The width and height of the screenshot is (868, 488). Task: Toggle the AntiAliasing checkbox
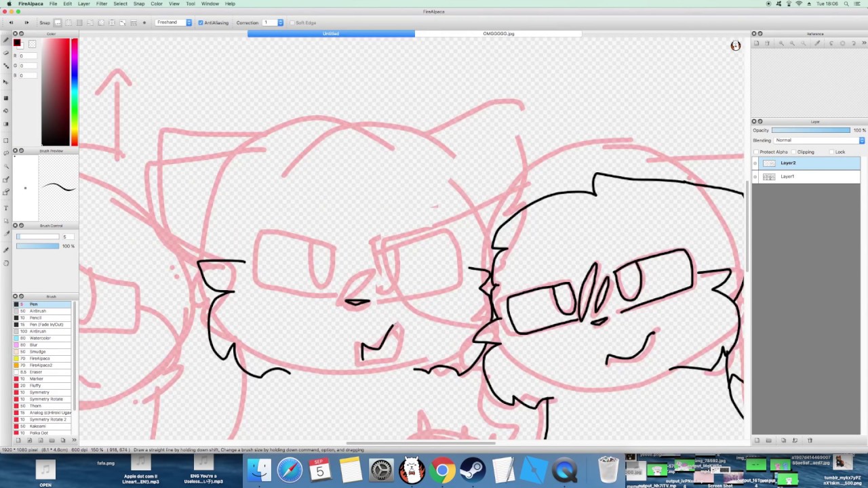coord(201,22)
